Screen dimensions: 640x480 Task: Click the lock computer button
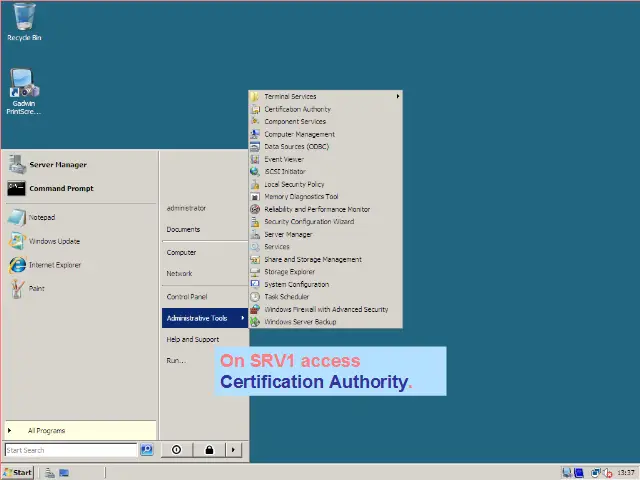[209, 450]
